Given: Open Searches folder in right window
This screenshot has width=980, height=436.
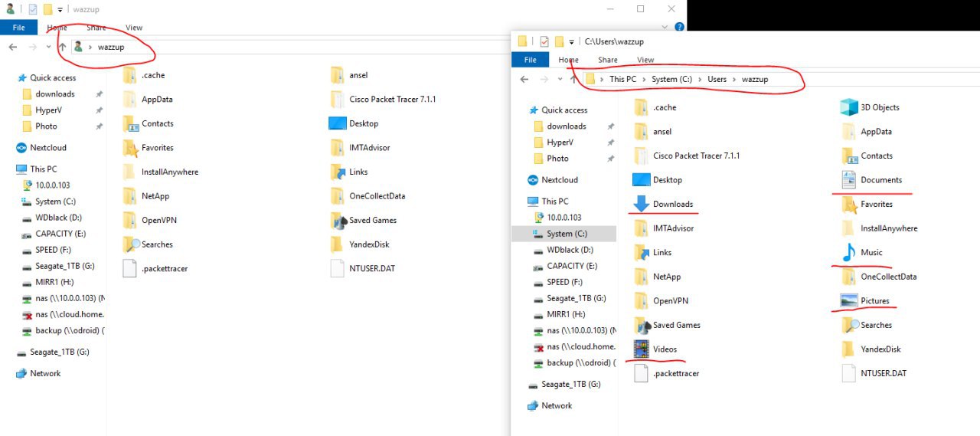Looking at the screenshot, I should point(866,325).
